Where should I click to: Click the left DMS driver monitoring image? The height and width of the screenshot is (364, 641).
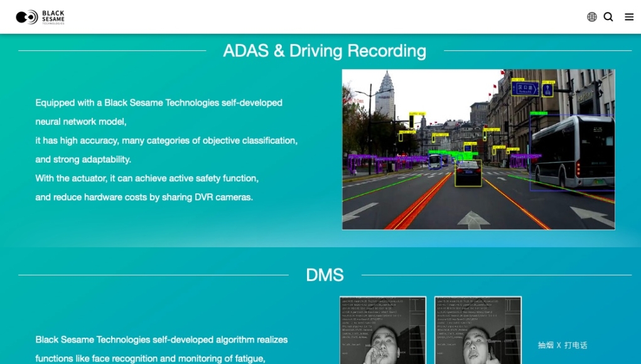(x=383, y=330)
